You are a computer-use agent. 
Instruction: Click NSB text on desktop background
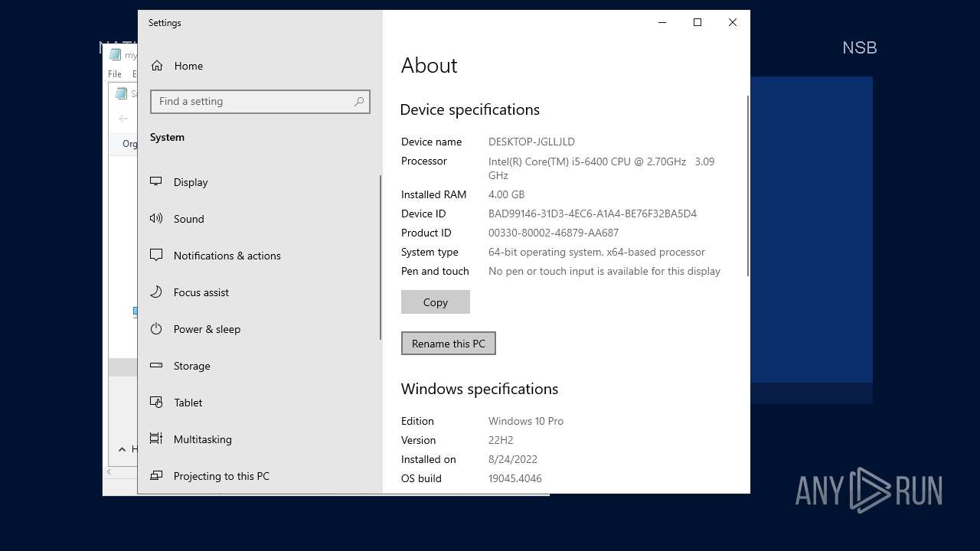coord(859,47)
